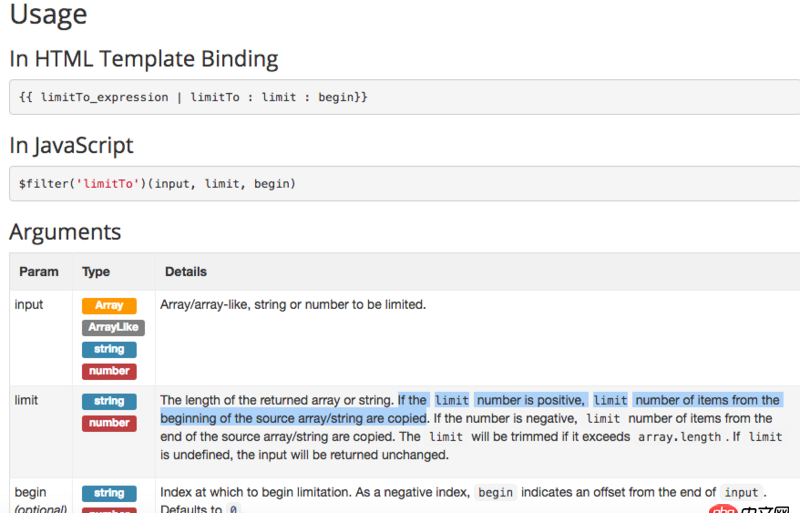Click the inline input code in the begin description
Image resolution: width=800 pixels, height=513 pixels.
coord(741,493)
